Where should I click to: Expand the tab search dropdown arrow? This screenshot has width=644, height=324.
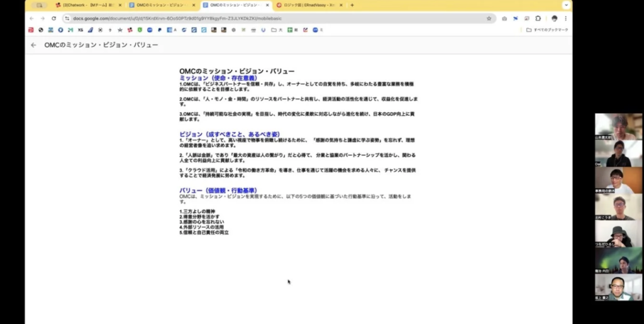click(567, 5)
